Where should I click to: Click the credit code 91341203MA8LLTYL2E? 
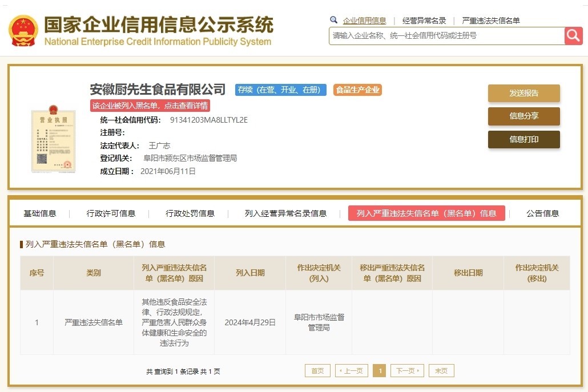click(x=209, y=120)
